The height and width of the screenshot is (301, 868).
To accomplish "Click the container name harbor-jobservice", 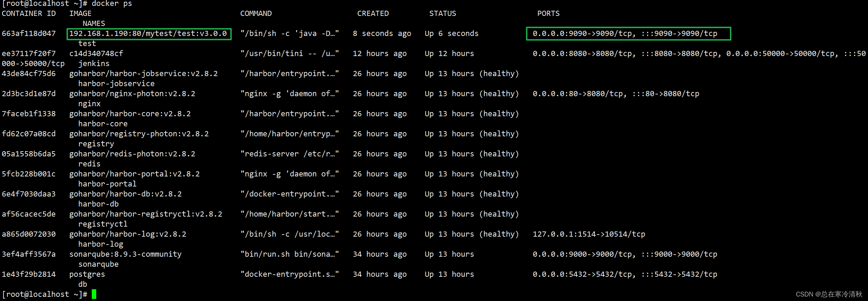I will point(116,84).
